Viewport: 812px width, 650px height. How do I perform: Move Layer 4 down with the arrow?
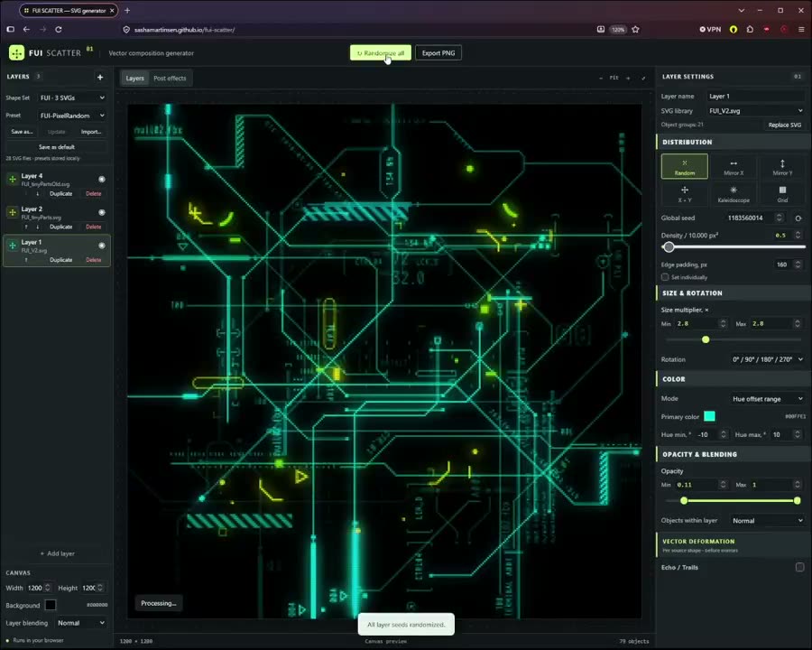pos(37,194)
